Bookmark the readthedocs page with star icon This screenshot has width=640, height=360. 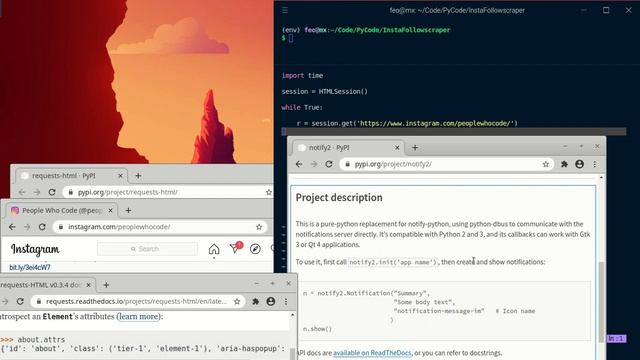[x=237, y=302]
